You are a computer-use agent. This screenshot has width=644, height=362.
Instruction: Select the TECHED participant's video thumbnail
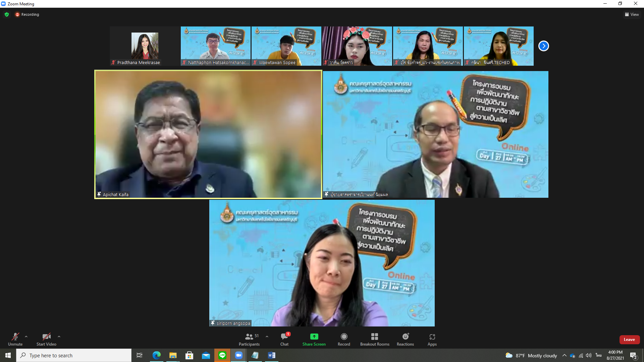click(498, 46)
